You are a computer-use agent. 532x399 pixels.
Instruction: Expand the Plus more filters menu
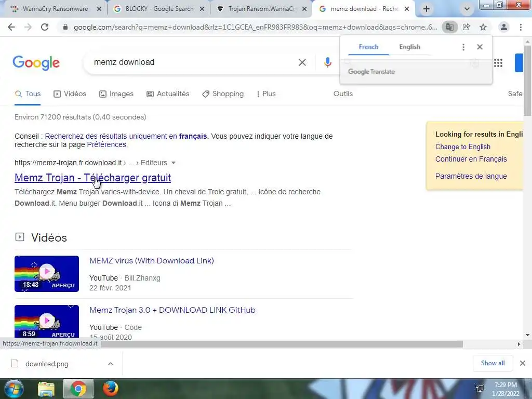pos(266,94)
